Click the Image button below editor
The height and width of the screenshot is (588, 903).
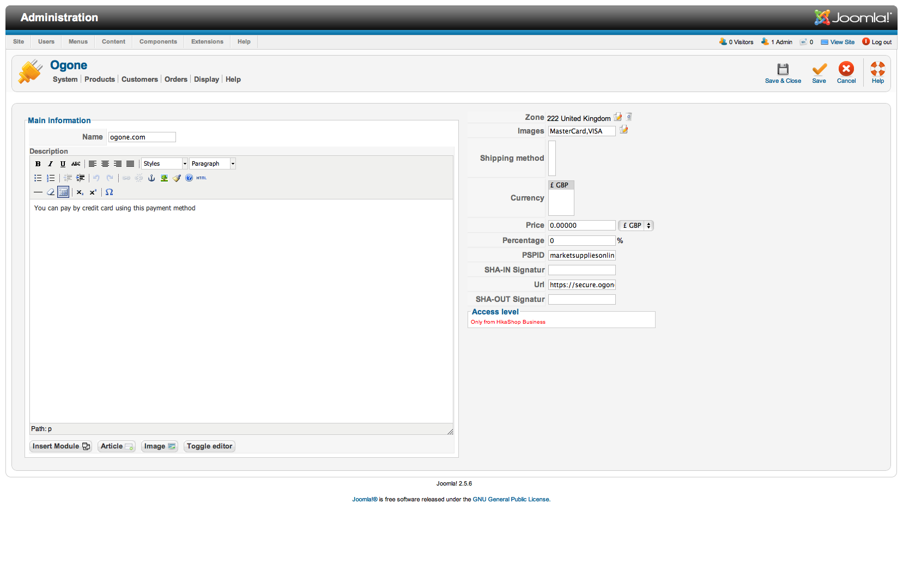point(160,446)
